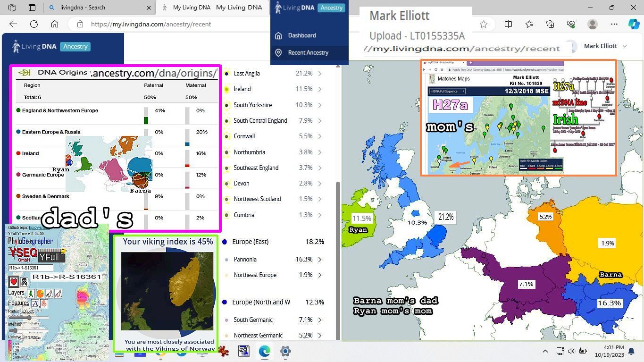The width and height of the screenshot is (644, 362).
Task: Open Windows notification bell
Action: (x=631, y=351)
